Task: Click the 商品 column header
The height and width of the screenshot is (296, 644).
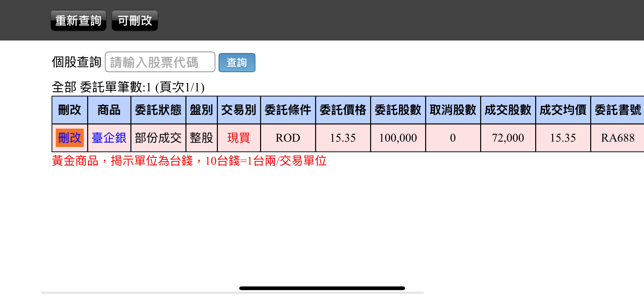Action: pyautogui.click(x=109, y=110)
